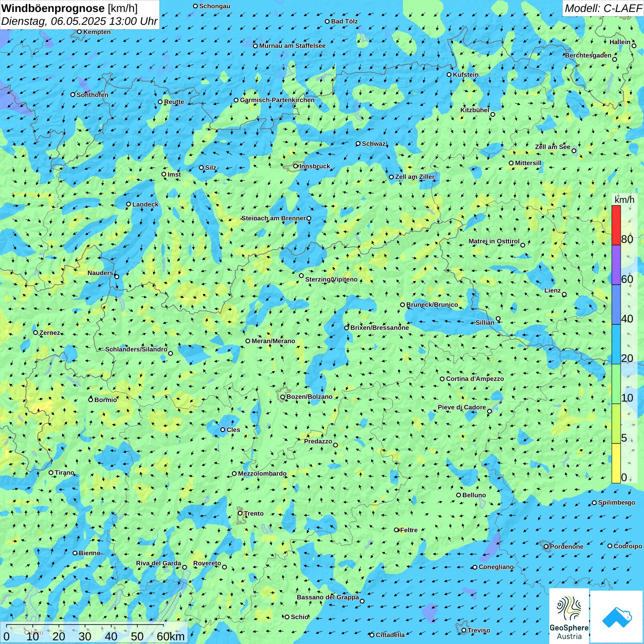Select the Innsbruck city label
The width and height of the screenshot is (644, 644).
pyautogui.click(x=315, y=166)
